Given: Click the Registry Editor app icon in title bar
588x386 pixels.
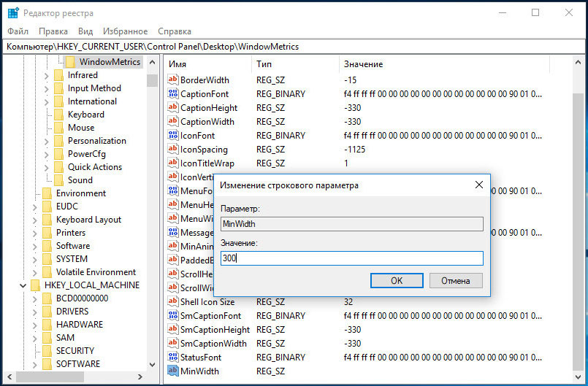Looking at the screenshot, I should click(x=13, y=12).
